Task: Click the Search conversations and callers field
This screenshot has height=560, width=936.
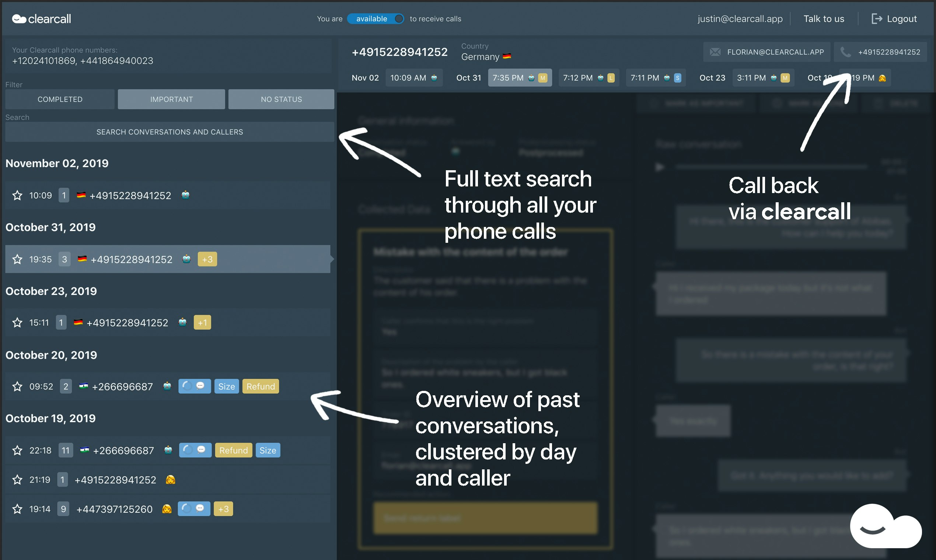Action: pyautogui.click(x=170, y=132)
